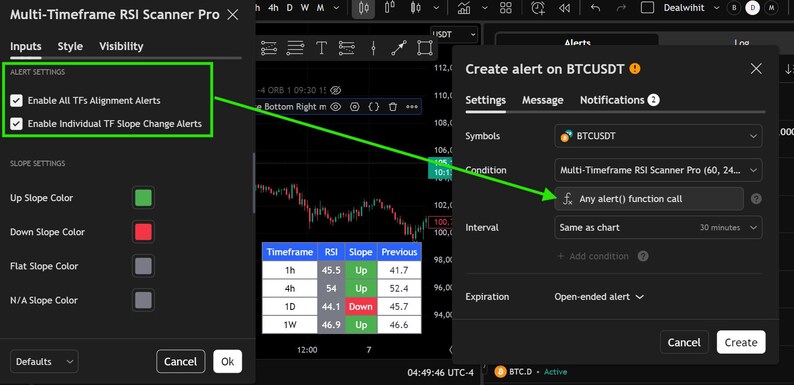Open the alert Settings tab
The height and width of the screenshot is (385, 794).
click(x=485, y=100)
